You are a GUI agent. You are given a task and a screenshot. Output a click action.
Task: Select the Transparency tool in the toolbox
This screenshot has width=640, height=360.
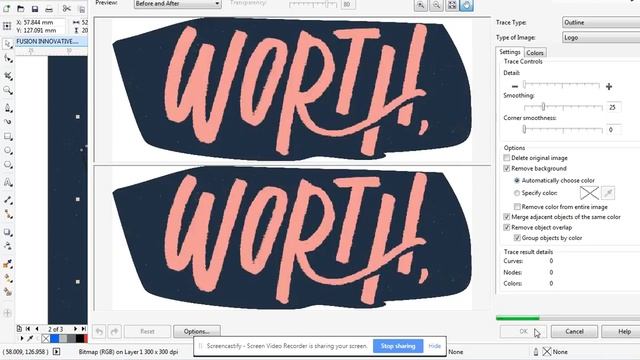coord(7,246)
